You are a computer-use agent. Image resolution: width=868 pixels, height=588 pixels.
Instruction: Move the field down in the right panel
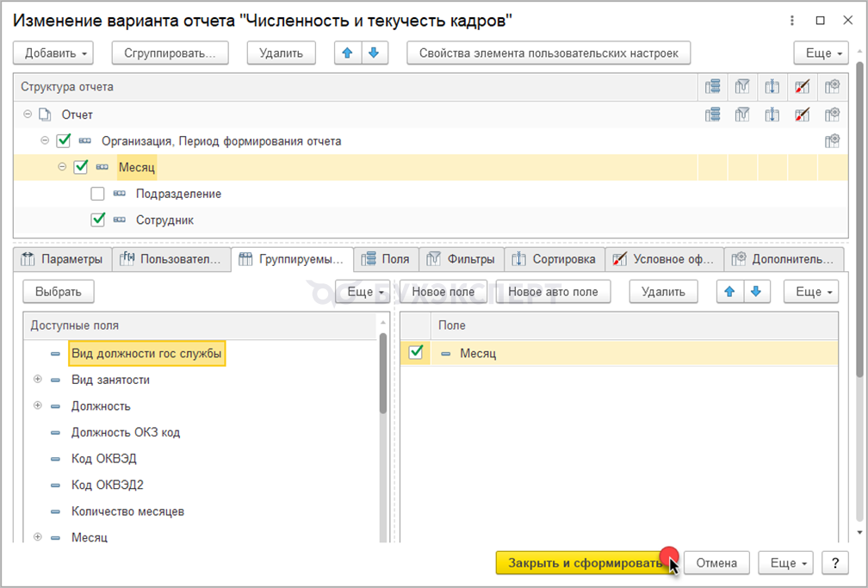(756, 292)
